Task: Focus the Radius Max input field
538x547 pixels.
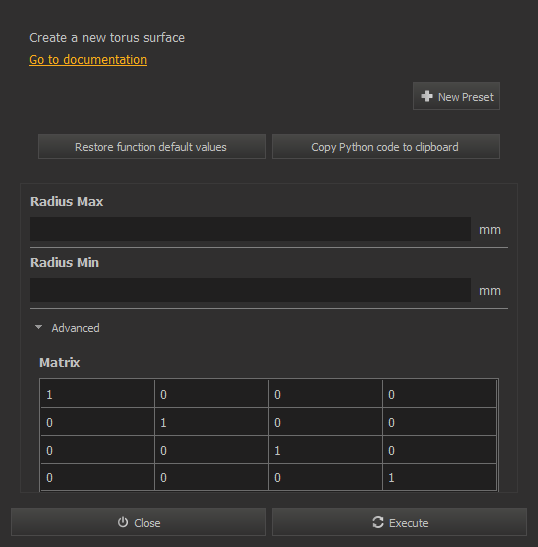Action: click(x=250, y=229)
